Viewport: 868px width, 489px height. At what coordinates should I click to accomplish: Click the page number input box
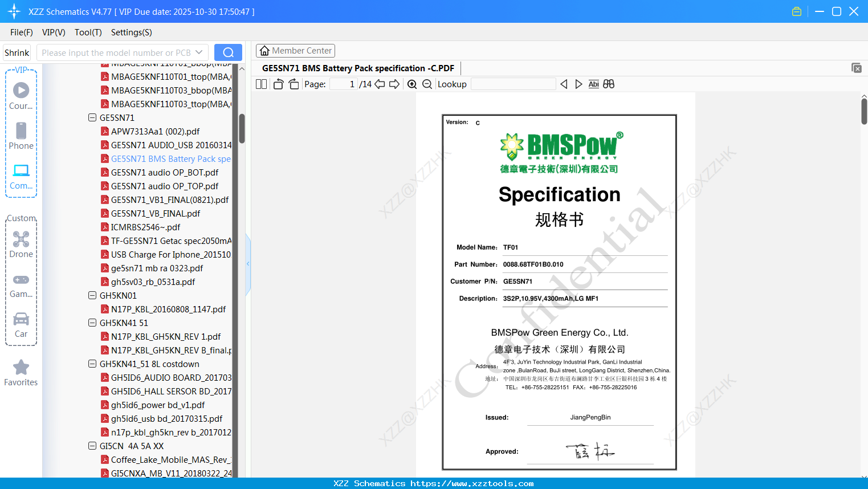(x=344, y=84)
